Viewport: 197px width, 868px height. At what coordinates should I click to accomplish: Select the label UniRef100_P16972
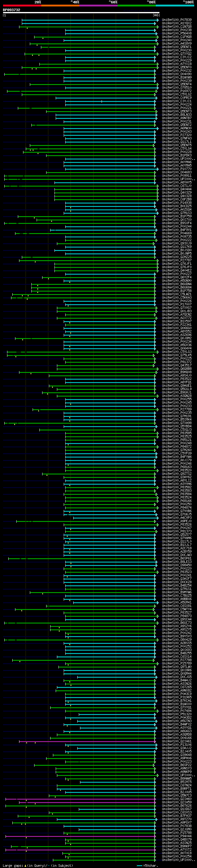coord(177,91)
